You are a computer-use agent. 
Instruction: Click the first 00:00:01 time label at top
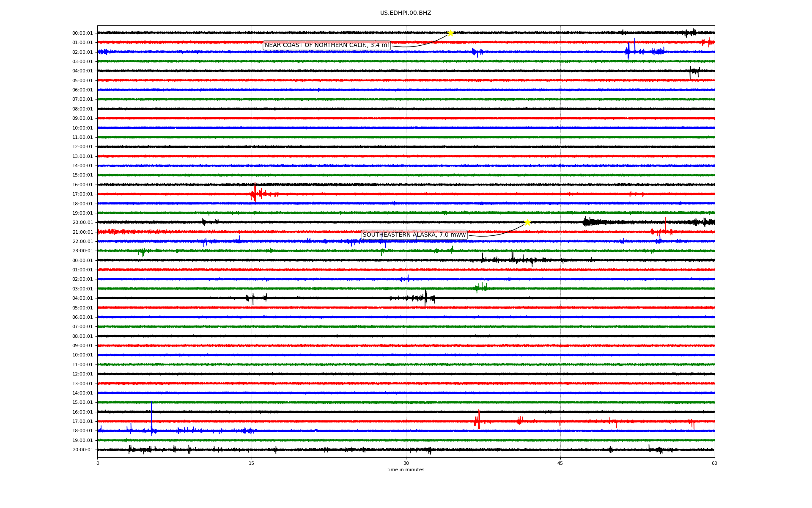click(82, 33)
